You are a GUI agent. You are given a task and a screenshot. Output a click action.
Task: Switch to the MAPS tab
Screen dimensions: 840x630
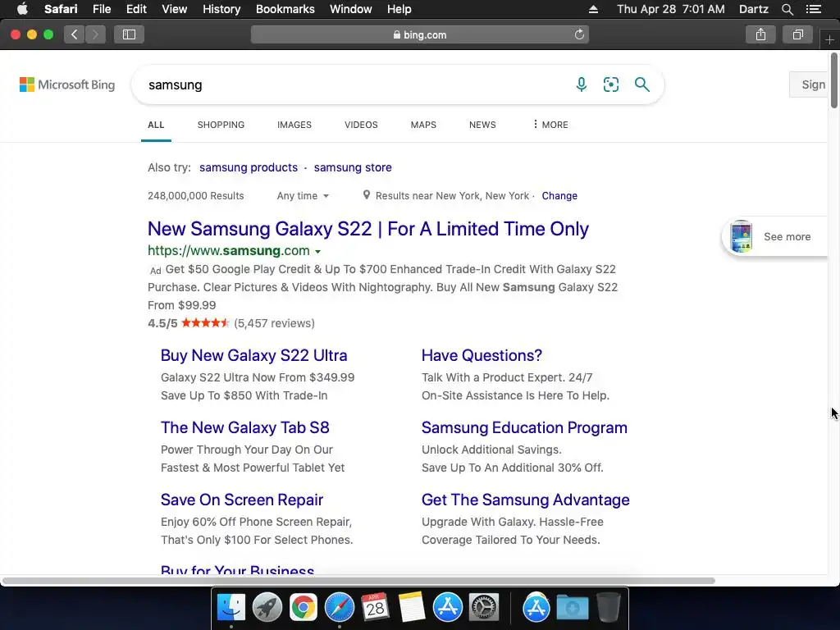click(423, 125)
